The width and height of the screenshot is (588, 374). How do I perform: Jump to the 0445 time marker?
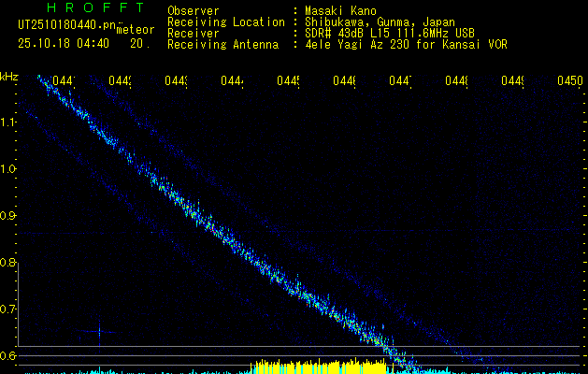point(288,82)
